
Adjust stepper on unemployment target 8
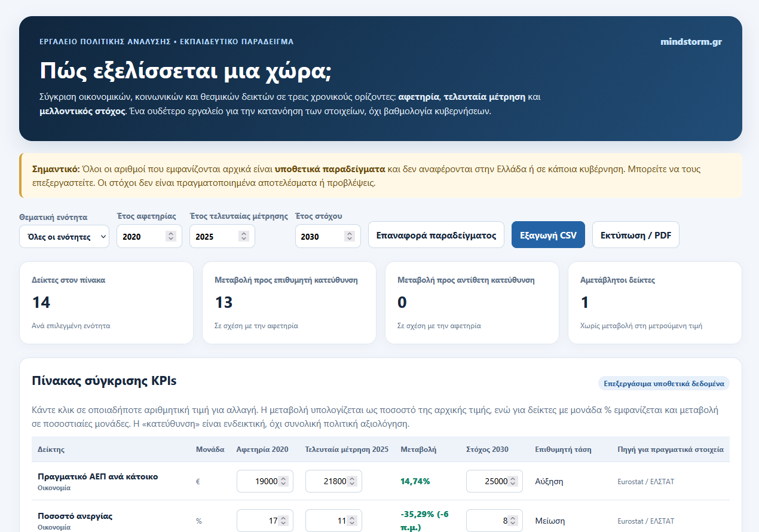513,521
